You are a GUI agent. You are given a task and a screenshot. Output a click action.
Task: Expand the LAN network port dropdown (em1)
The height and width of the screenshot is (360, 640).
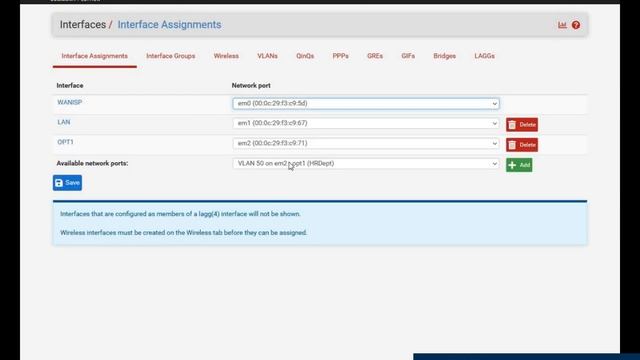[366, 123]
